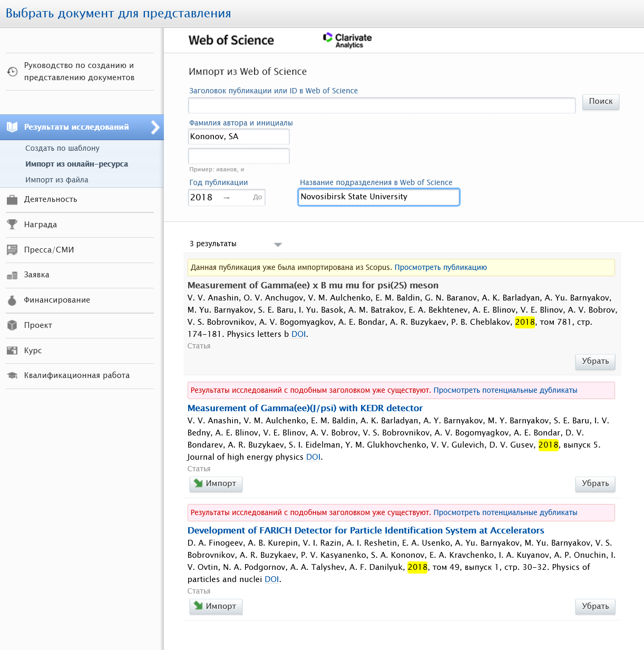Open DOI link of Physics of particles and nuclei article

pos(272,579)
